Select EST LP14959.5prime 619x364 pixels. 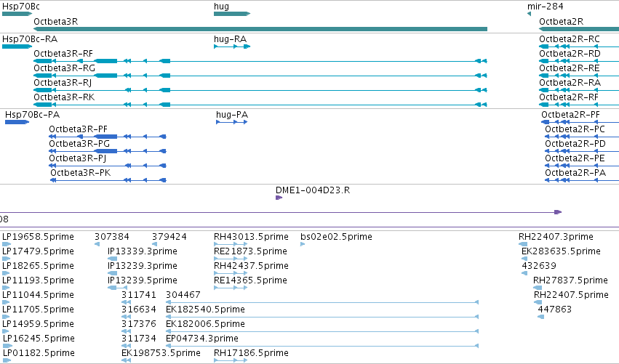(38, 325)
